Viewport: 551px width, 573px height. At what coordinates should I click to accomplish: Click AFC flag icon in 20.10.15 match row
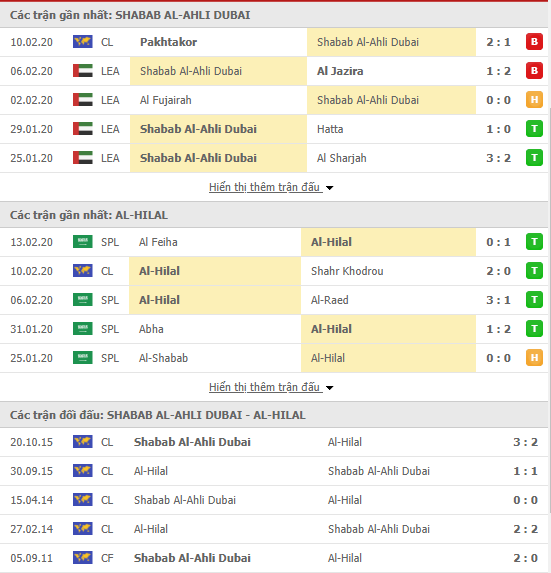(x=83, y=441)
